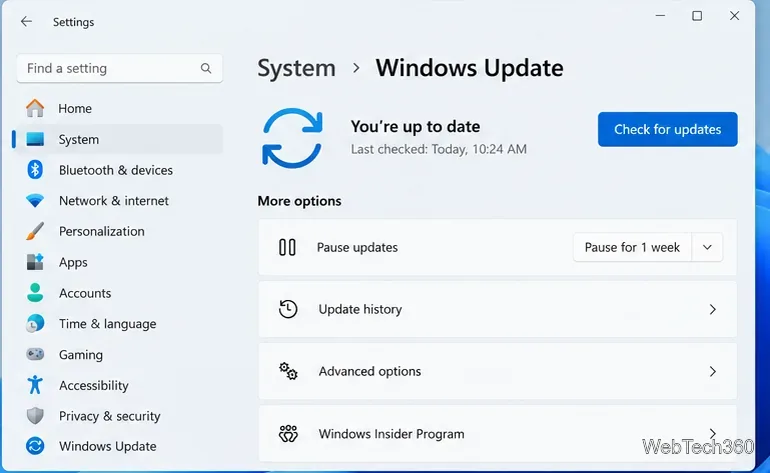Click chevron on Update history row
The width and height of the screenshot is (770, 473).
713,309
